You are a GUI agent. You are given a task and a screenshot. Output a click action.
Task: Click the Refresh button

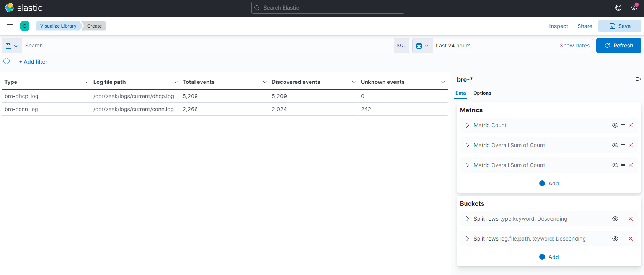pos(618,46)
